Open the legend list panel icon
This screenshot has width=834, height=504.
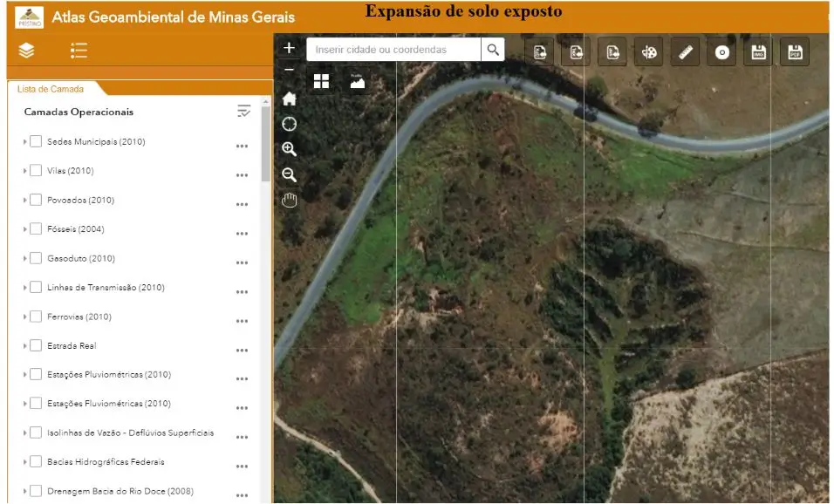(x=79, y=51)
